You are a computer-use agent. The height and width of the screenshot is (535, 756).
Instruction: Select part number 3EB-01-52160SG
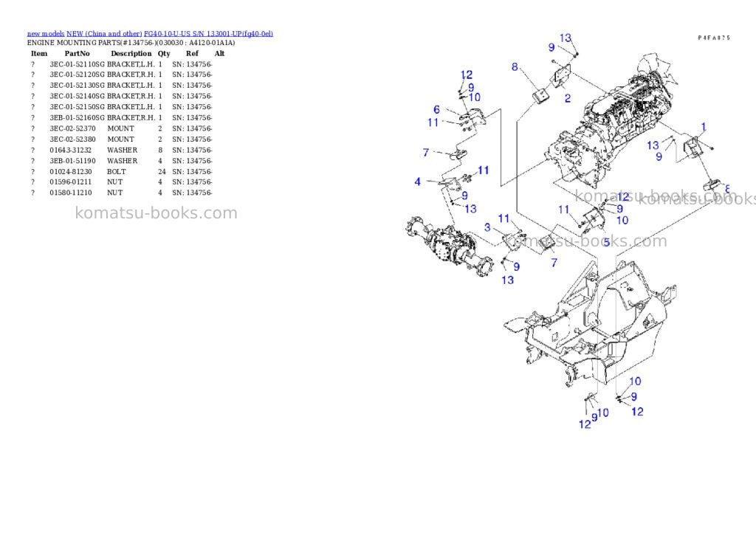point(77,117)
